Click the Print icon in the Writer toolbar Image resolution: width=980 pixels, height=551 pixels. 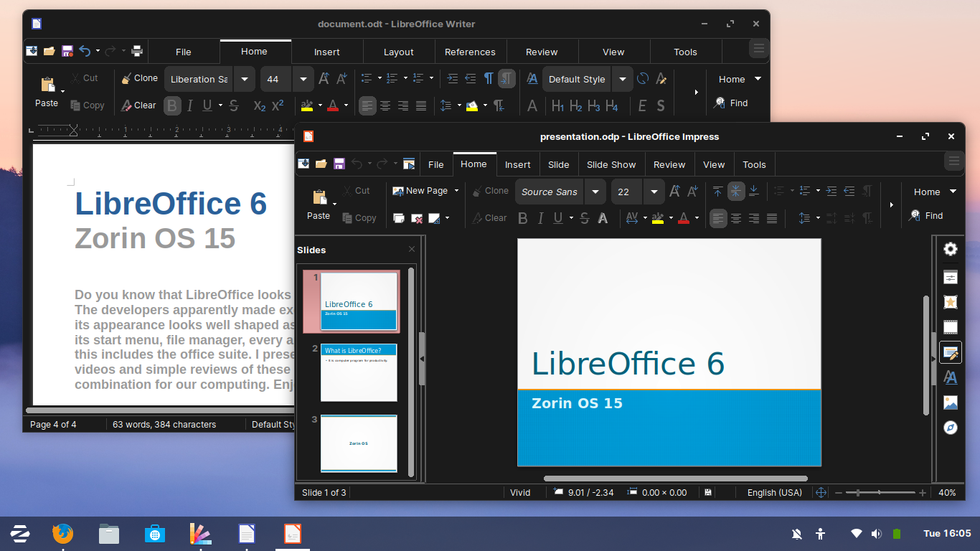(137, 51)
